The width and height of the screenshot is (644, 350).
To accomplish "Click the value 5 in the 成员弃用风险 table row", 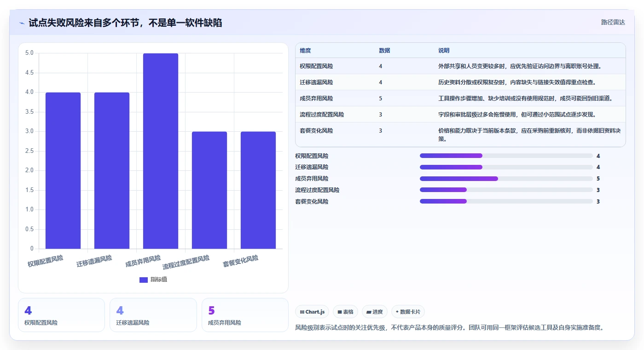I will tap(381, 99).
